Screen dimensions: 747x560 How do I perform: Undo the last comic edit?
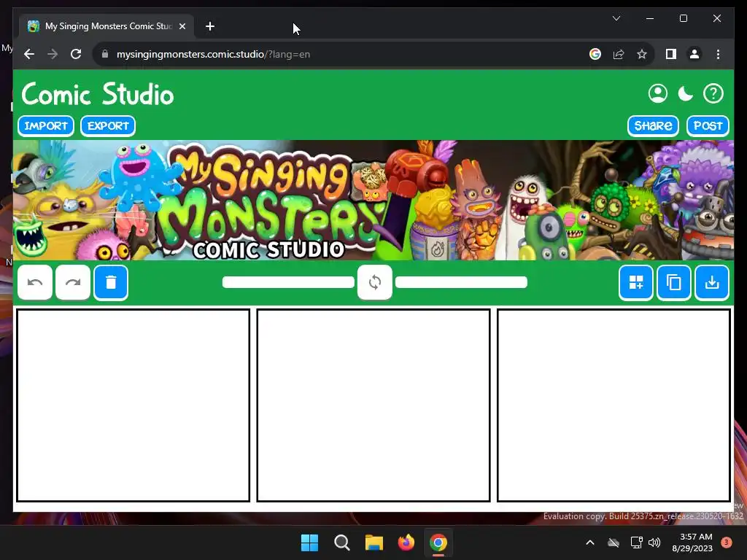tap(35, 282)
